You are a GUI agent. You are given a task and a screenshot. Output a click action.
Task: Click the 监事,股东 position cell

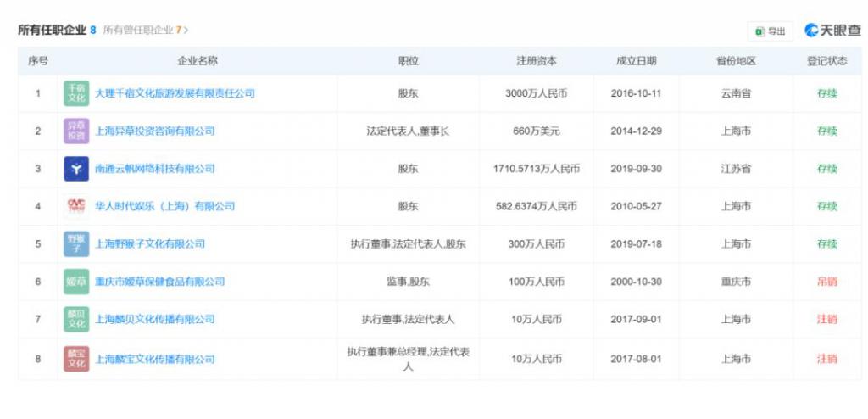coord(408,282)
